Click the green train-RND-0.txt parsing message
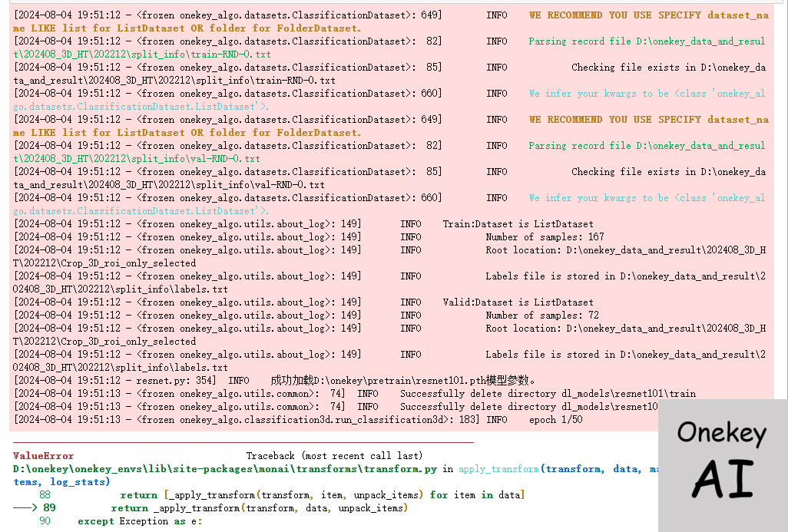The height and width of the screenshot is (532, 788). [646, 41]
